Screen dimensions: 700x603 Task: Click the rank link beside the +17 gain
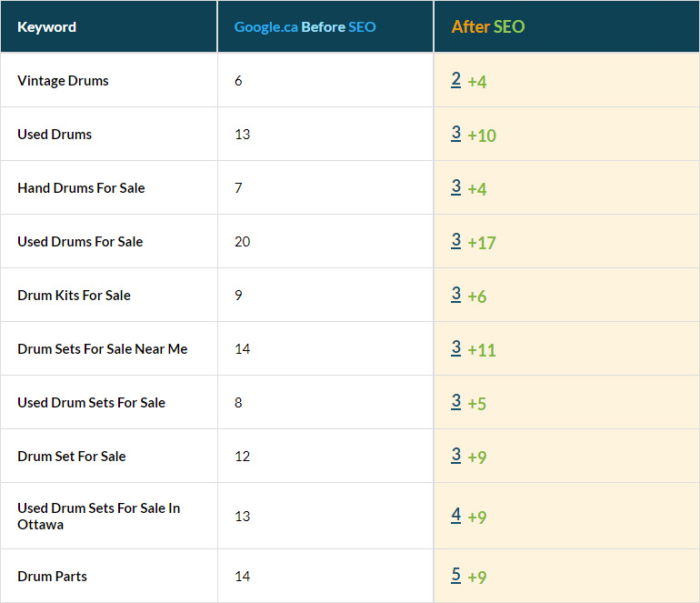coord(455,241)
